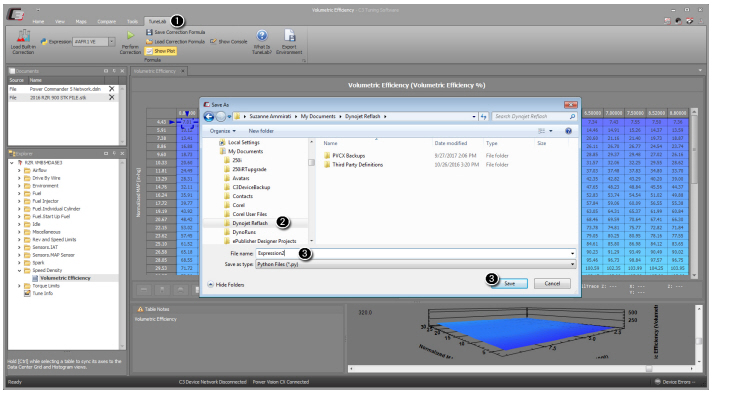The width and height of the screenshot is (737, 399).
Task: Click New folder button
Action: pyautogui.click(x=261, y=131)
